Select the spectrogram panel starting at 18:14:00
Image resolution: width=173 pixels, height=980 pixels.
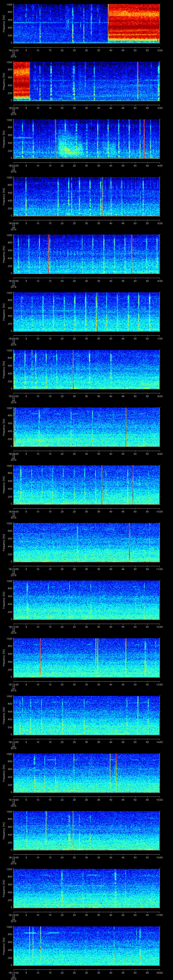click(87, 773)
